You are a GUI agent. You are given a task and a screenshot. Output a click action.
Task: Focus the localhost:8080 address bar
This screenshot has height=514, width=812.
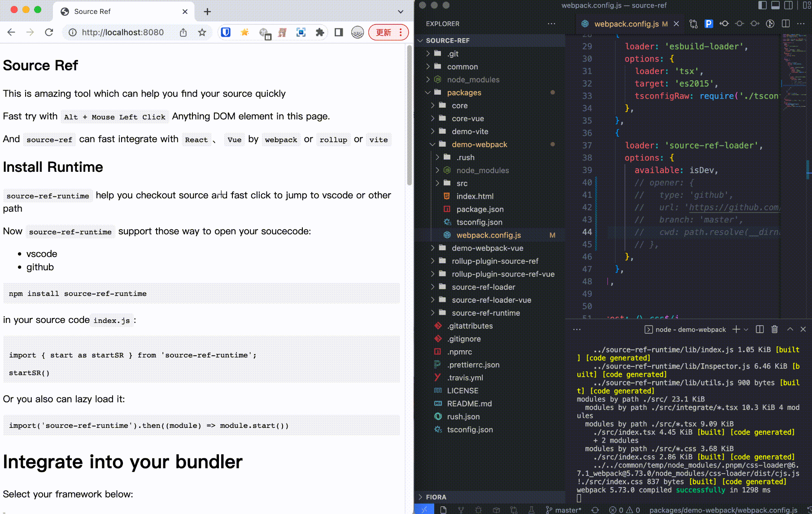(122, 32)
